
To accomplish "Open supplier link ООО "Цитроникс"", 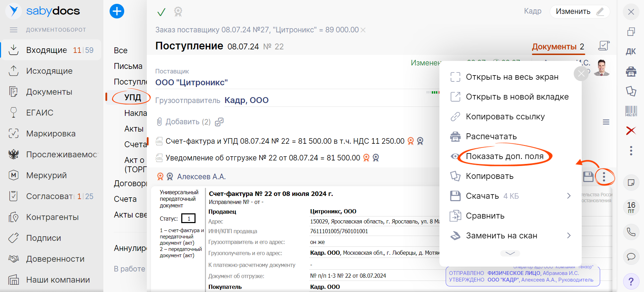I will coord(191,82).
